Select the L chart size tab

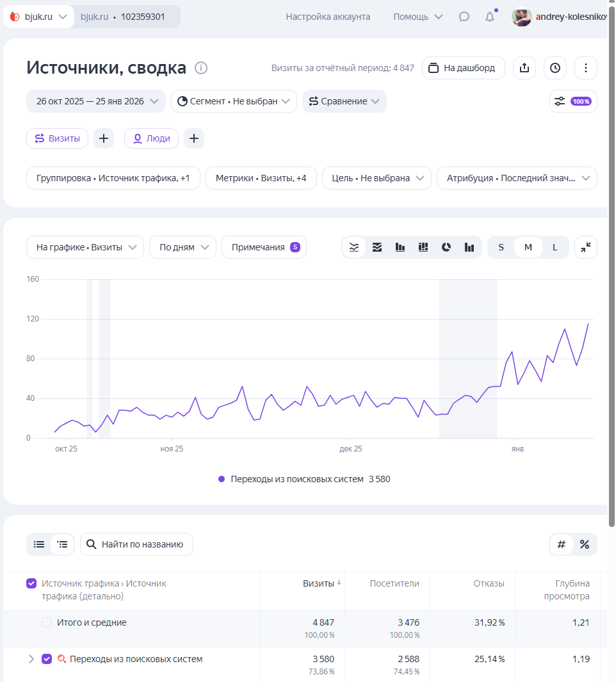pos(555,247)
